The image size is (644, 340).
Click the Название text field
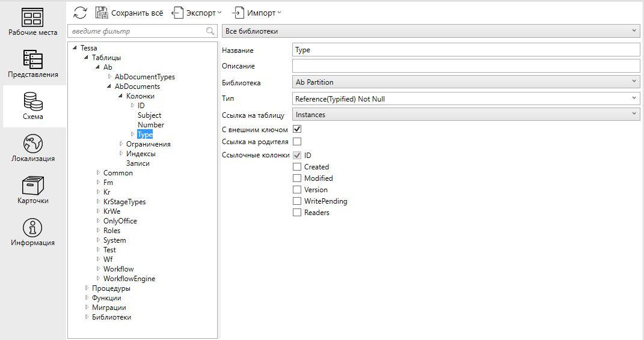(465, 50)
